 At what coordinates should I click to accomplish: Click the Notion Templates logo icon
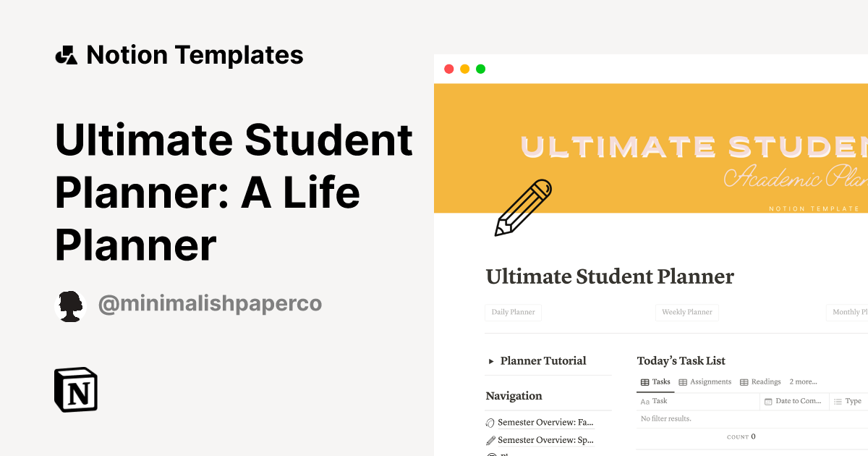[67, 54]
